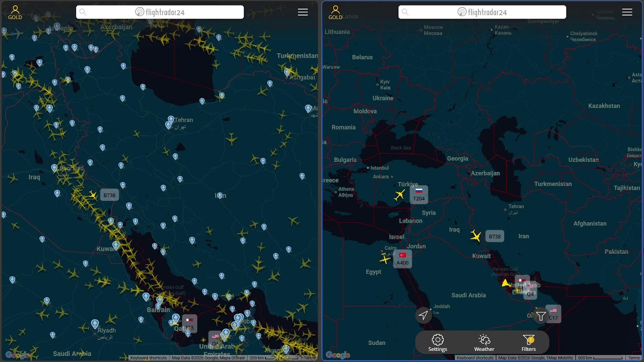Open the Terms link in right map
The image size is (644, 362).
point(633,358)
